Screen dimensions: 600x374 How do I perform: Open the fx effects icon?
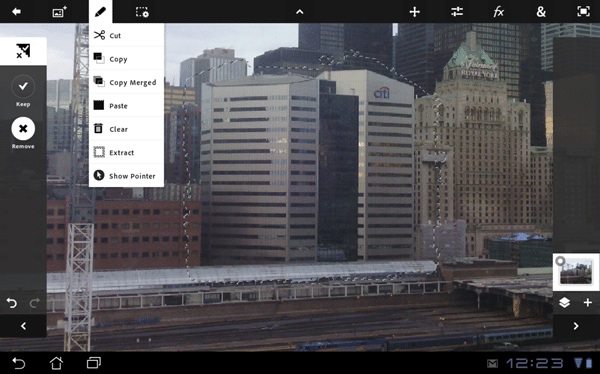pos(498,12)
